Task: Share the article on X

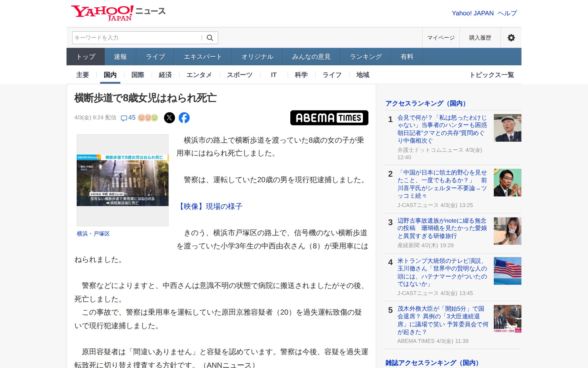Action: [x=169, y=118]
